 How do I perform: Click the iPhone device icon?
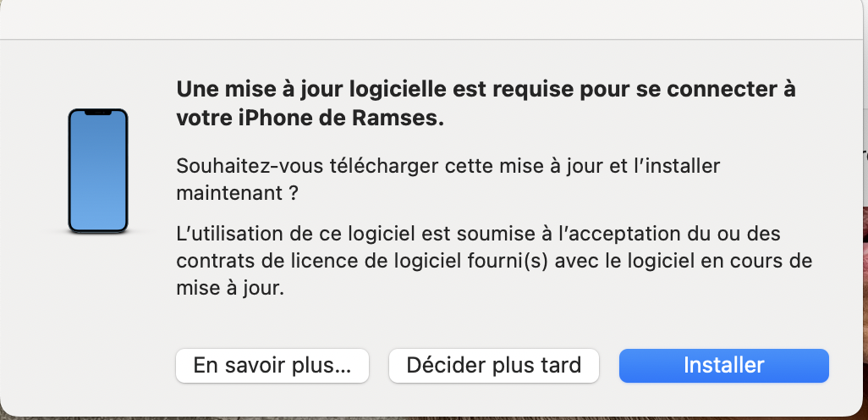[x=97, y=170]
